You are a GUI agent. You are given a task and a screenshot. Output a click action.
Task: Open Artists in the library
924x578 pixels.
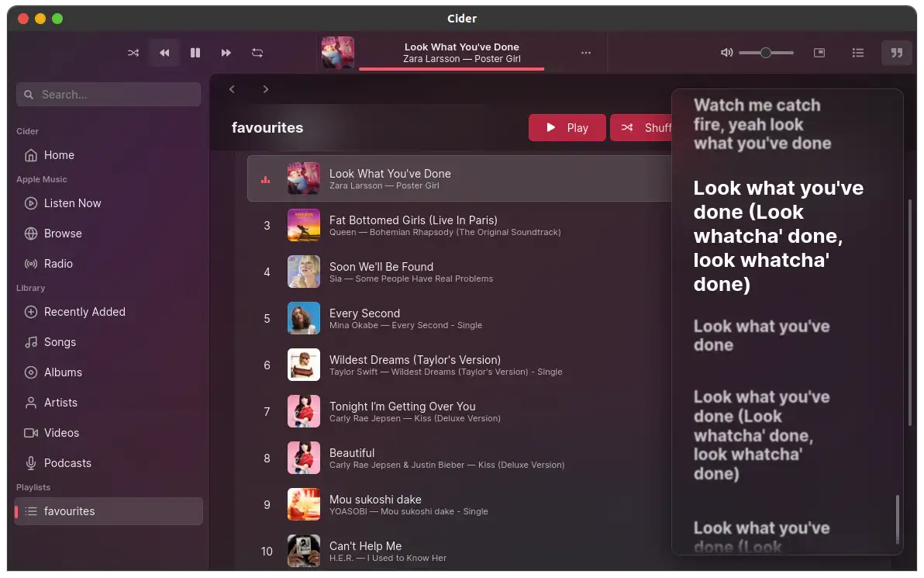tap(109, 403)
